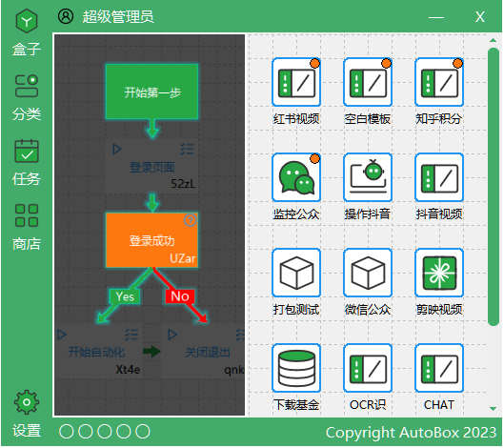Click the red No branch label
This screenshot has width=504, height=448.
[180, 296]
